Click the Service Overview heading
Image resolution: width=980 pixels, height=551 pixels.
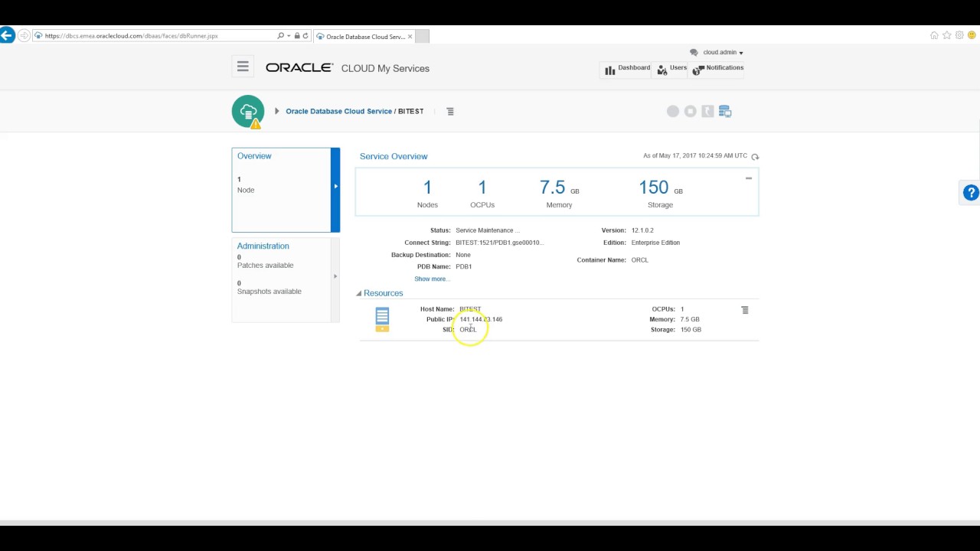tap(394, 156)
